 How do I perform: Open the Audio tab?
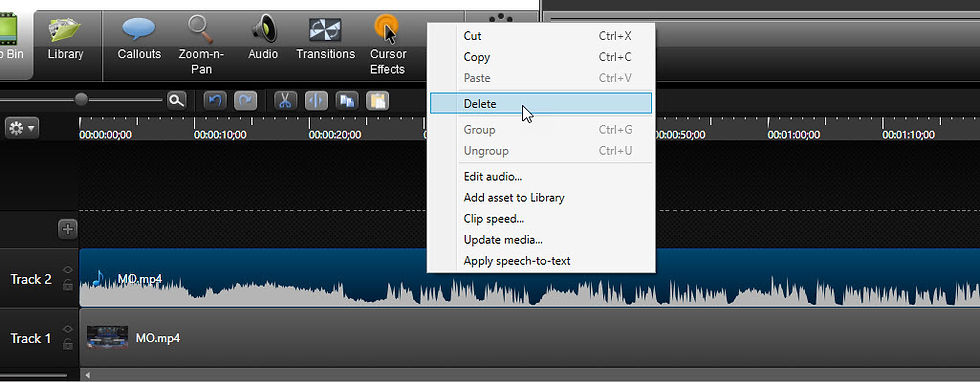263,39
